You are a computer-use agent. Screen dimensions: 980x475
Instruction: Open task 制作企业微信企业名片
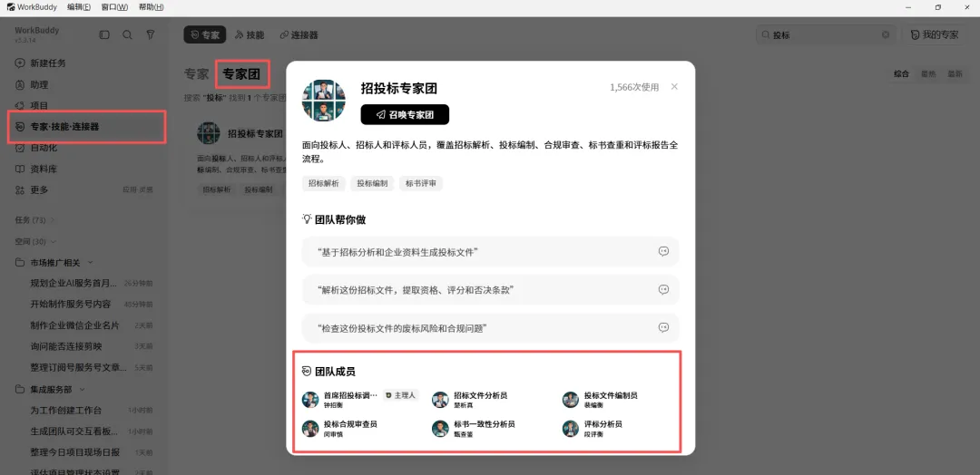(75, 325)
